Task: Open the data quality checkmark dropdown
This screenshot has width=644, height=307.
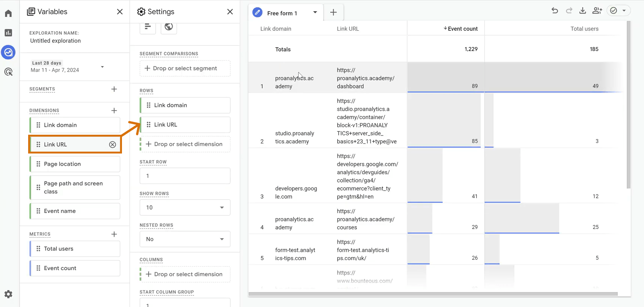Action: [618, 11]
